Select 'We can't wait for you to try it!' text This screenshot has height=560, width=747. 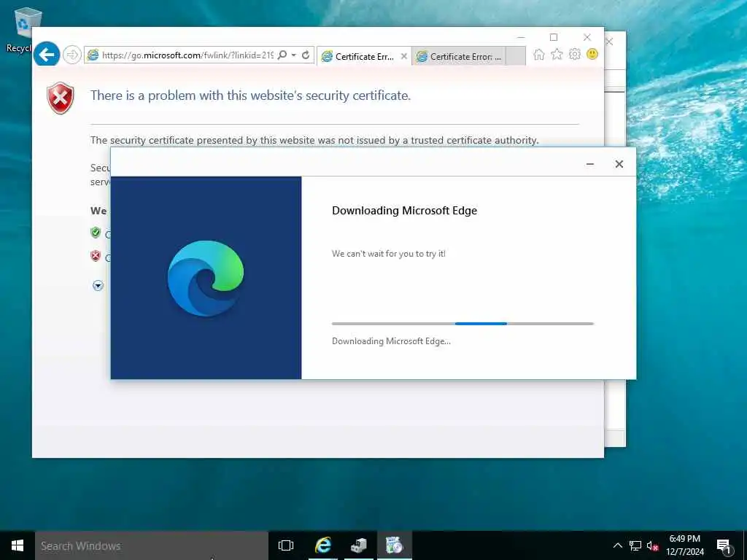click(389, 254)
